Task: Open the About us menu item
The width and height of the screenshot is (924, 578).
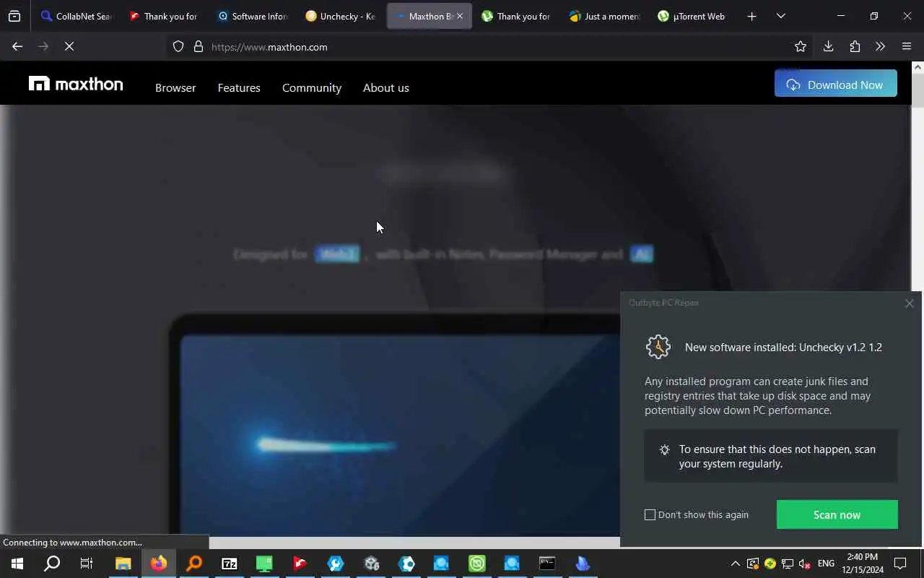Action: click(x=386, y=87)
